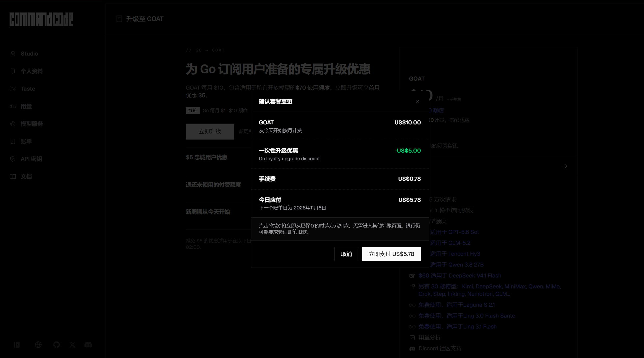Toggle the sidebar collapse icon at bottom
644x358 pixels.
click(17, 345)
